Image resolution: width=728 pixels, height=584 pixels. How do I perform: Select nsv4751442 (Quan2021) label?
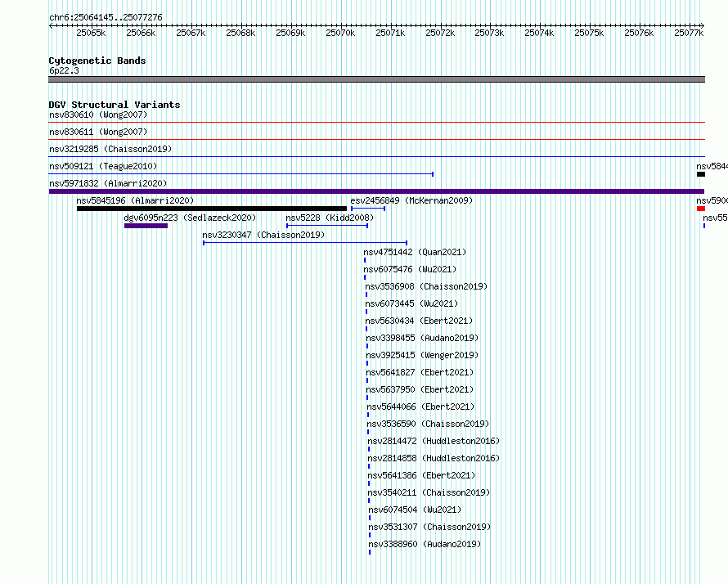pyautogui.click(x=415, y=252)
